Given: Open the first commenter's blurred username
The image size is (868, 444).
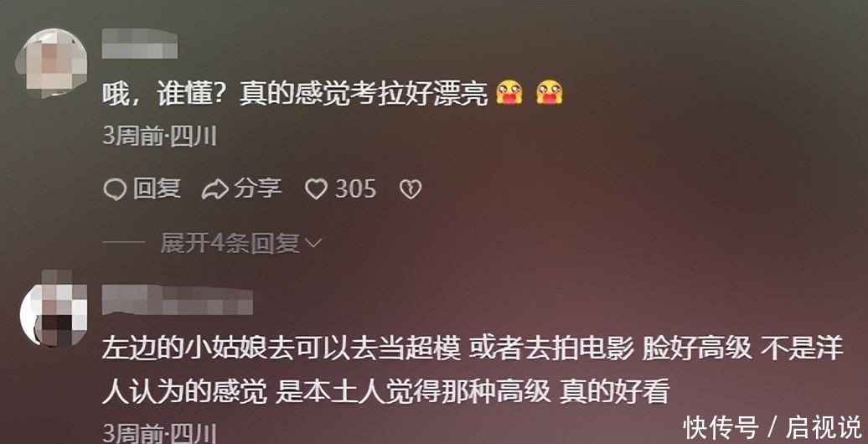Looking at the screenshot, I should (x=139, y=44).
